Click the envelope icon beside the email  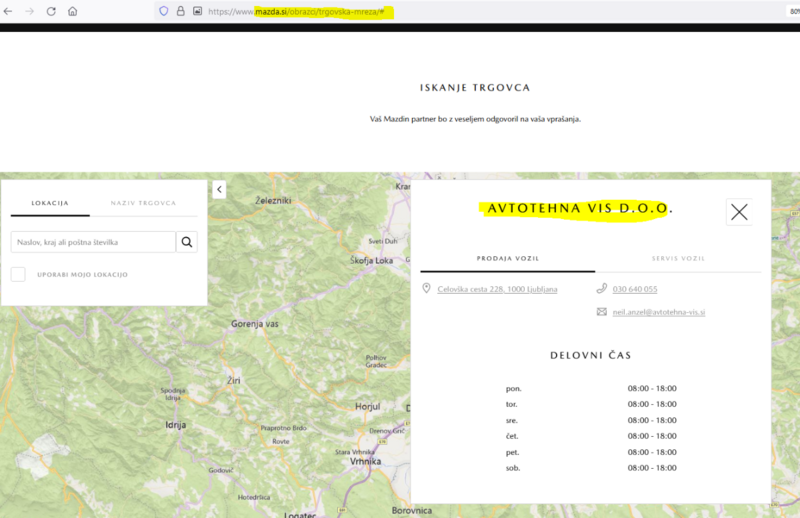click(602, 312)
